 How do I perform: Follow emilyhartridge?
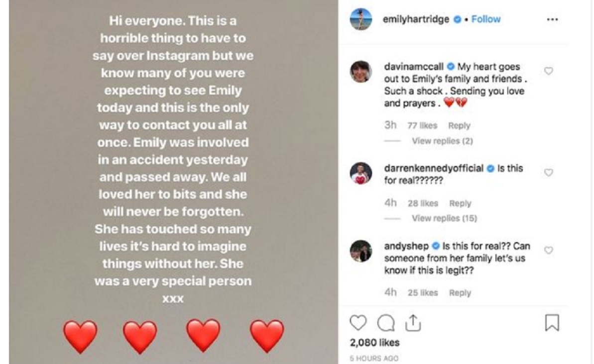point(485,19)
